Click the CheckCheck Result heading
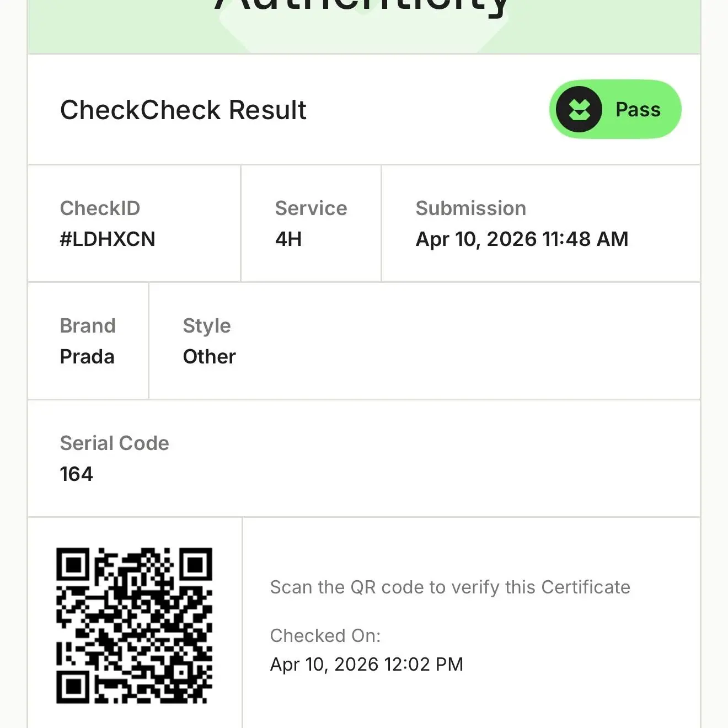728x728 pixels. [183, 110]
